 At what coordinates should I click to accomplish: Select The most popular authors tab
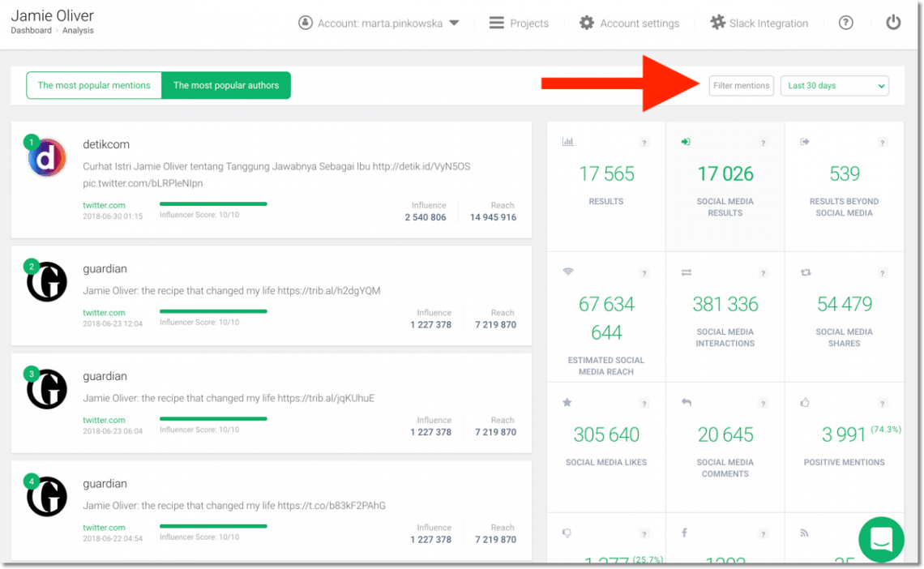[x=226, y=85]
